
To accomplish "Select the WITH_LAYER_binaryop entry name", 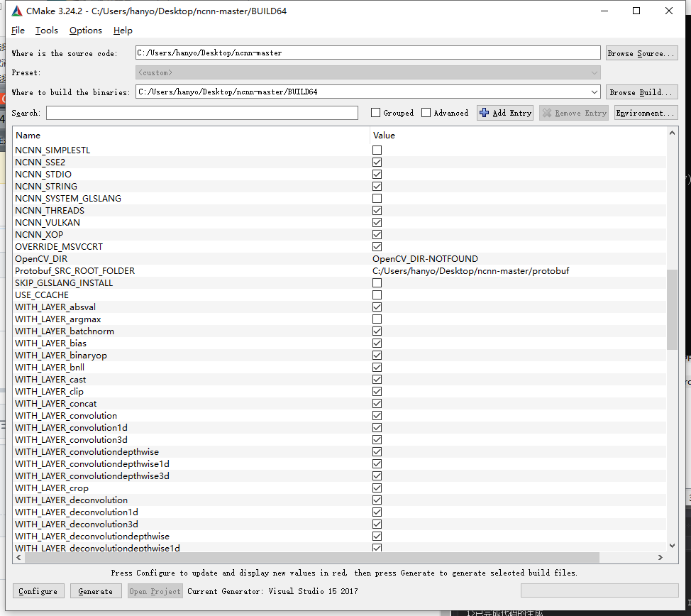I will click(x=61, y=356).
